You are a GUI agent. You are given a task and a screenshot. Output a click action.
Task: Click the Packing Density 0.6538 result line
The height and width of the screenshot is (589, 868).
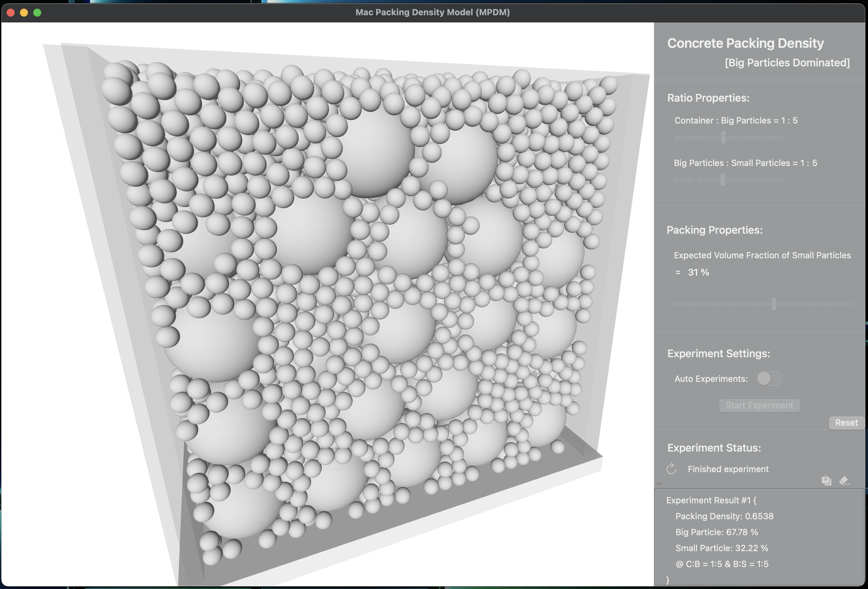(724, 516)
